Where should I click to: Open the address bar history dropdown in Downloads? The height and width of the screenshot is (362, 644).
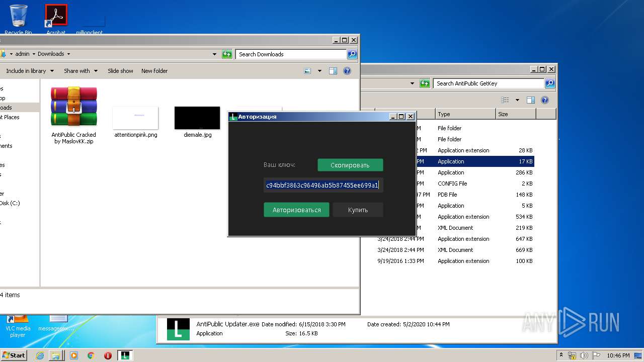(214, 54)
